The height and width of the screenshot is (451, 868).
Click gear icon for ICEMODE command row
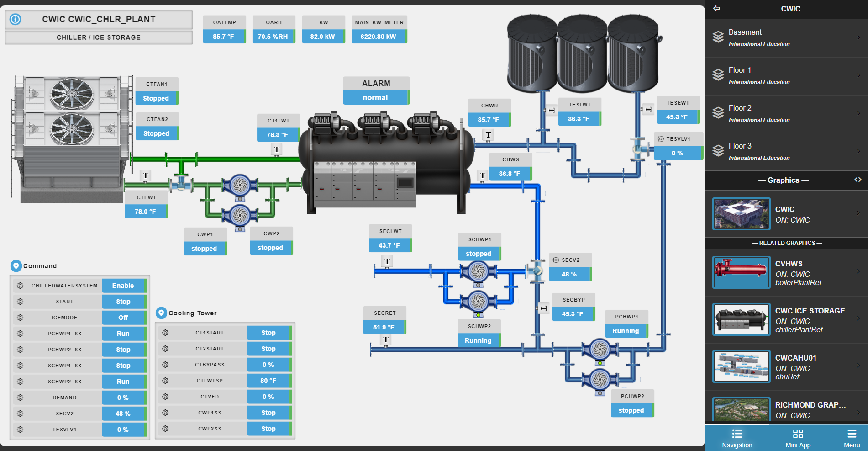[x=20, y=318]
